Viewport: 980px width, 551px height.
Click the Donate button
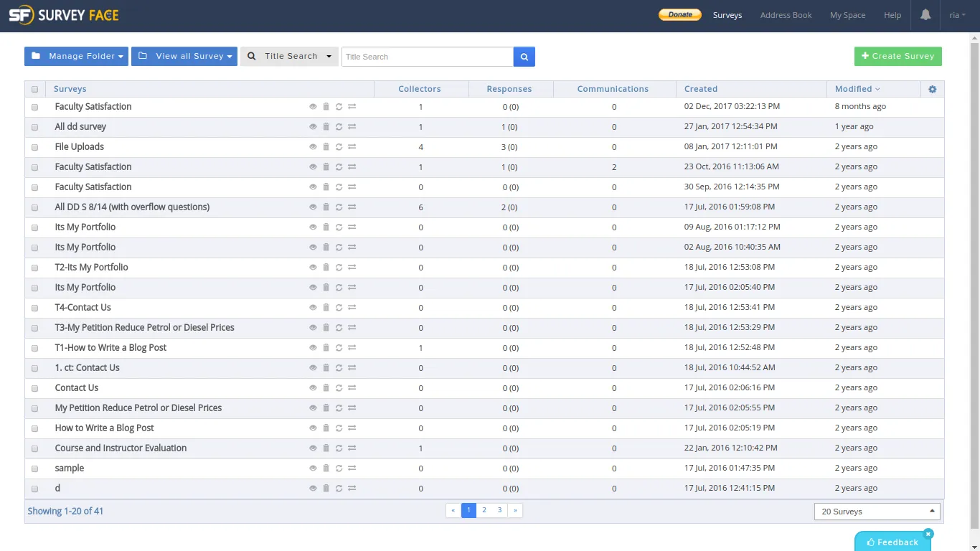[679, 14]
